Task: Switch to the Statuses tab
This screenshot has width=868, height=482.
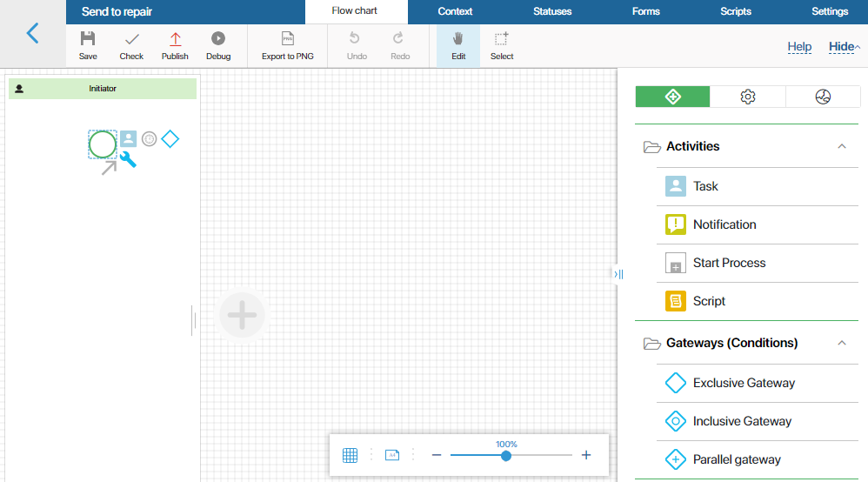Action: [552, 11]
